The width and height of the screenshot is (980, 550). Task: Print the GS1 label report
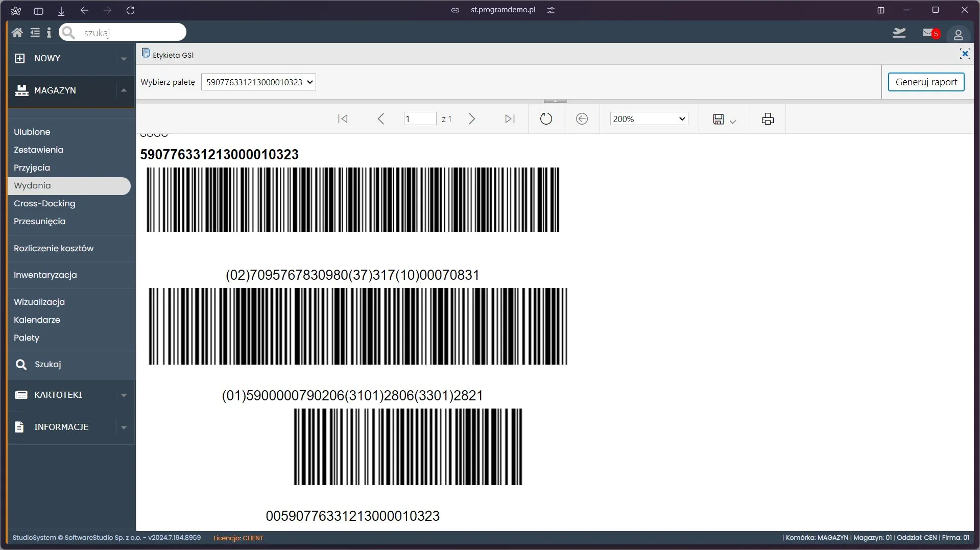tap(768, 119)
